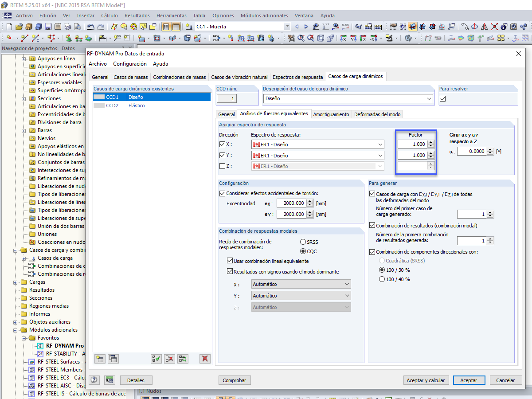
Task: Toggle Usar combinación lineal equivalente
Action: point(230,261)
